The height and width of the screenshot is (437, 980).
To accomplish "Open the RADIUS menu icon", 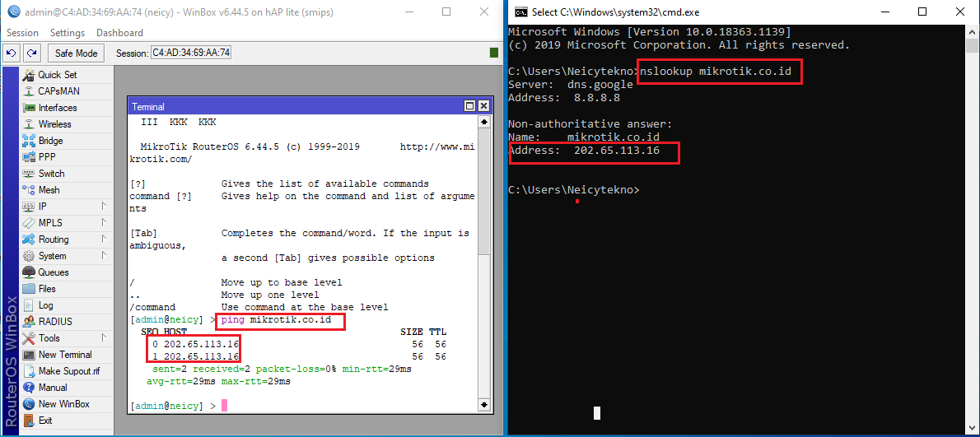I will 28,322.
